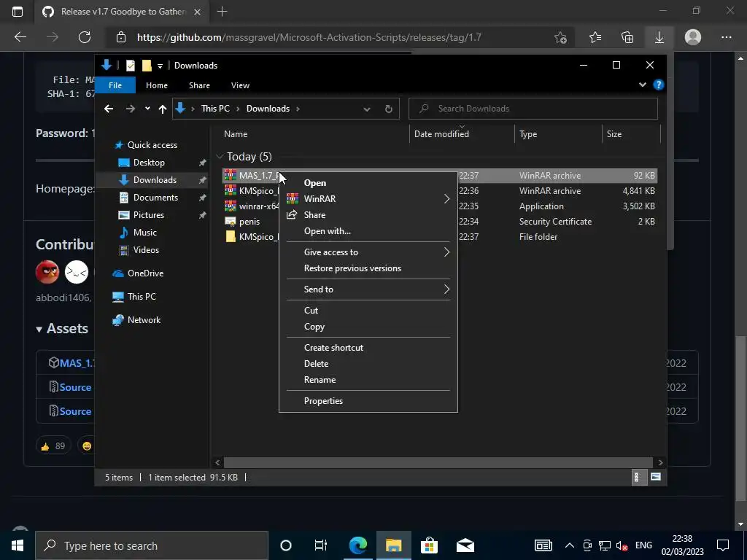This screenshot has height=560, width=747.
Task: Select Rename from context menu
Action: (368, 379)
